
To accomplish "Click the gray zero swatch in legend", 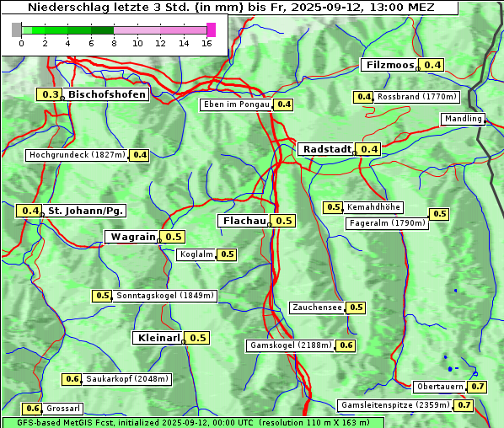I will point(16,29).
